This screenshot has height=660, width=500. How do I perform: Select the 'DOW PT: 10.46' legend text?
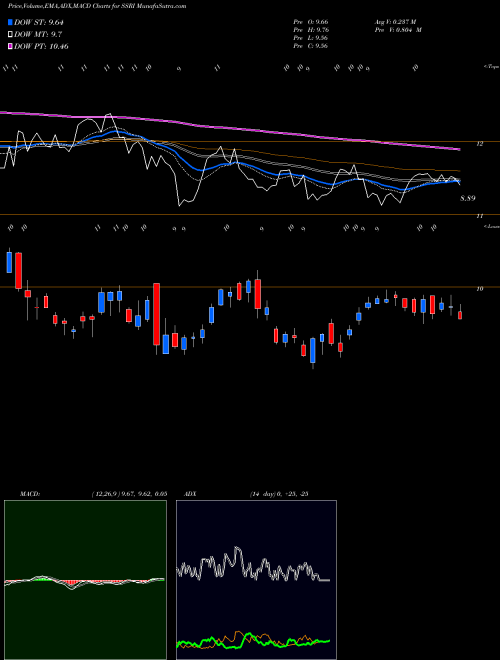click(41, 46)
